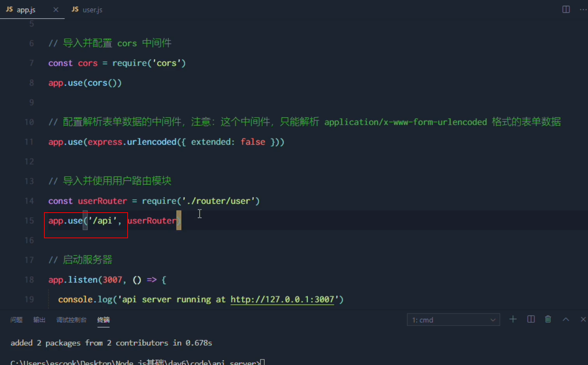Click the comment '// 导入并配置 cors 中间件'
588x365 pixels.
tap(110, 43)
